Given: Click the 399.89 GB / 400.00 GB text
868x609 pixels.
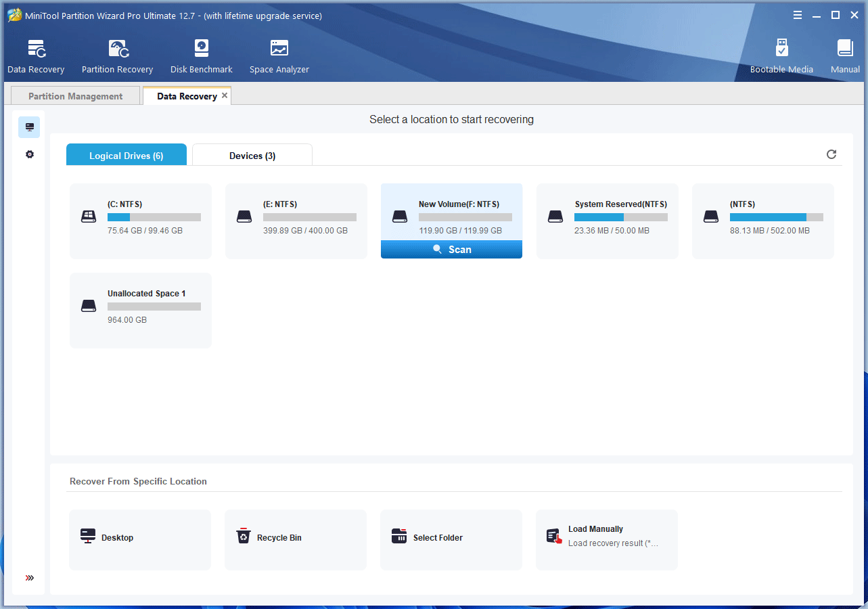Looking at the screenshot, I should pos(305,231).
